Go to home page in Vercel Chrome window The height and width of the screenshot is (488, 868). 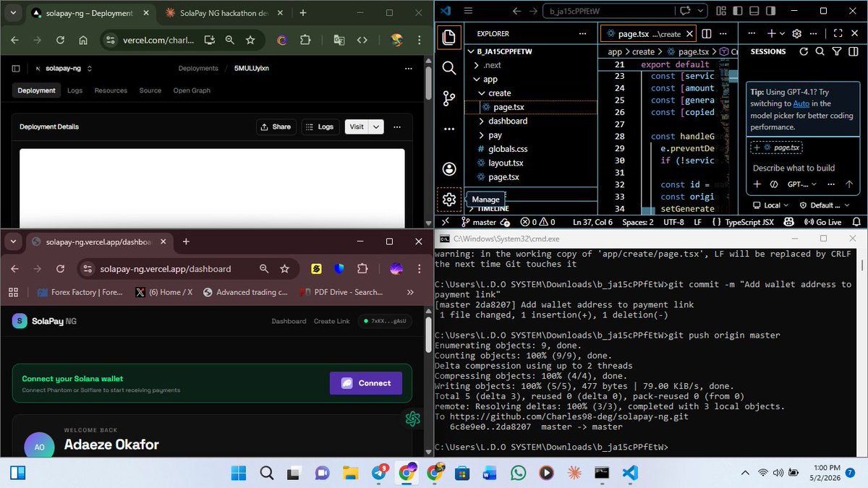84,41
